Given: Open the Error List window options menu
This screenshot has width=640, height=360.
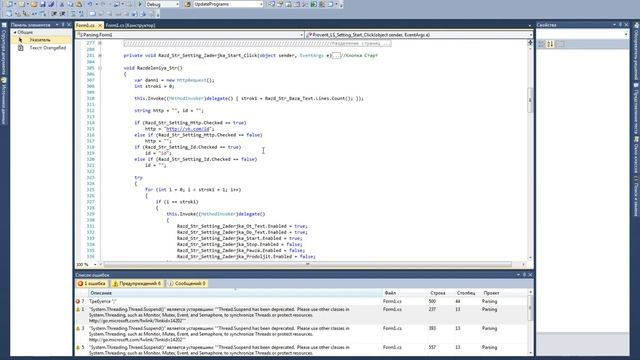Looking at the screenshot, I should (x=518, y=275).
